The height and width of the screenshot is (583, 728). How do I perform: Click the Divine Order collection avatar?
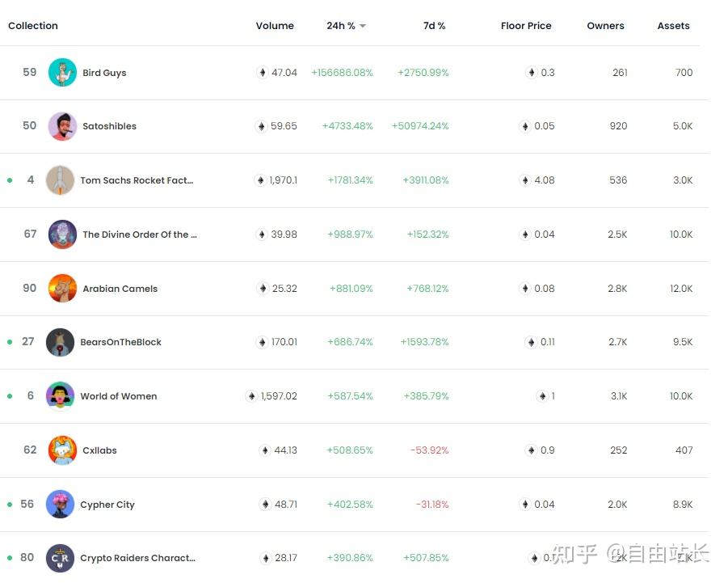(x=62, y=234)
